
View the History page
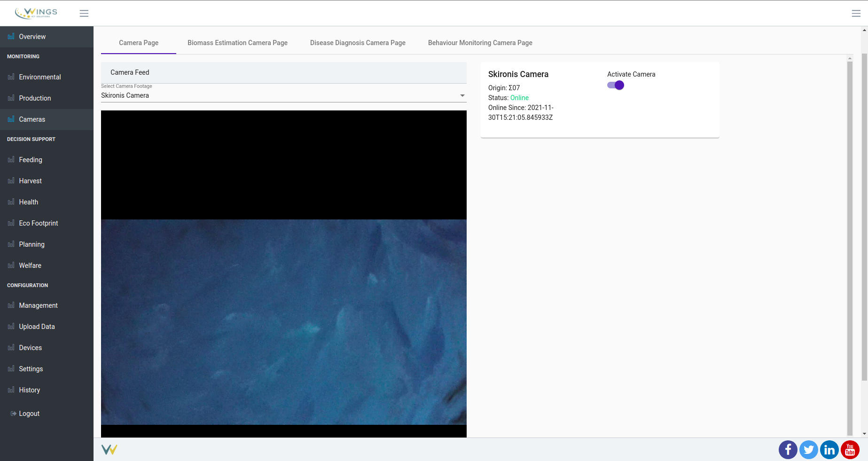47,390
